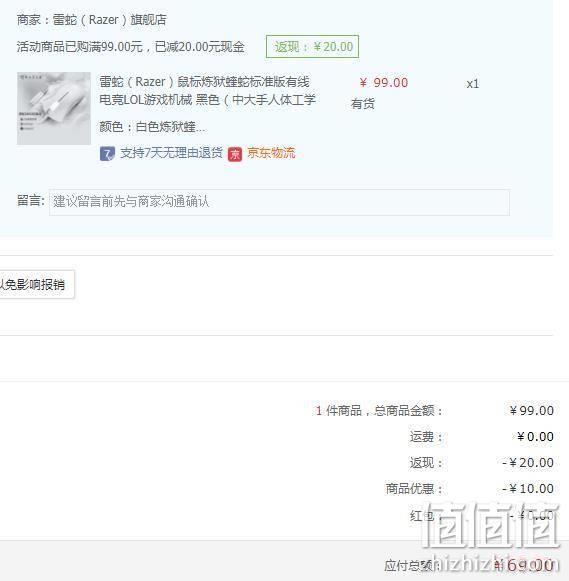Click the 免影响报销 tooltip box
This screenshot has width=569, height=581.
click(x=36, y=285)
